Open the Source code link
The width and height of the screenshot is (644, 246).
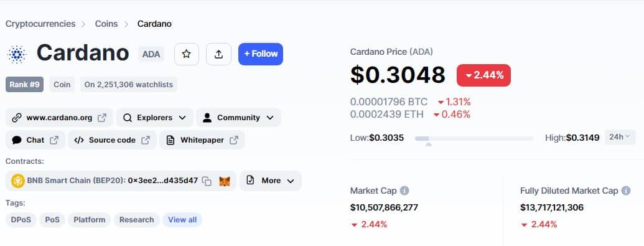112,140
